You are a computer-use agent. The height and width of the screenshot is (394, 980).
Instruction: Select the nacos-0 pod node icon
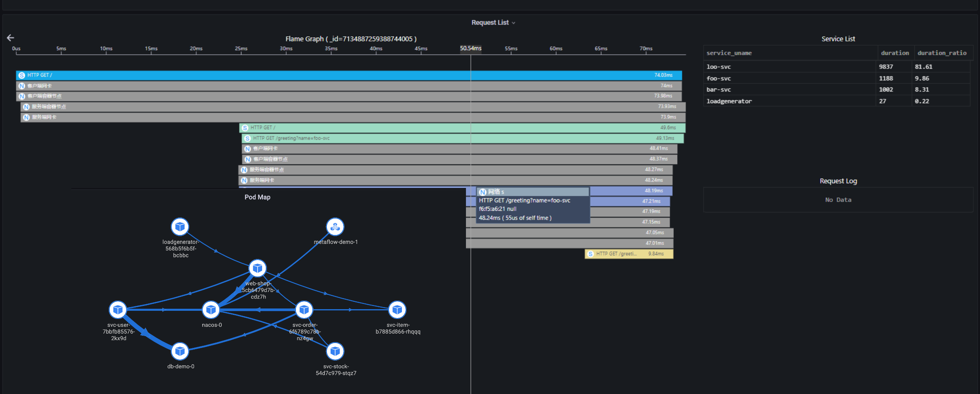[211, 310]
